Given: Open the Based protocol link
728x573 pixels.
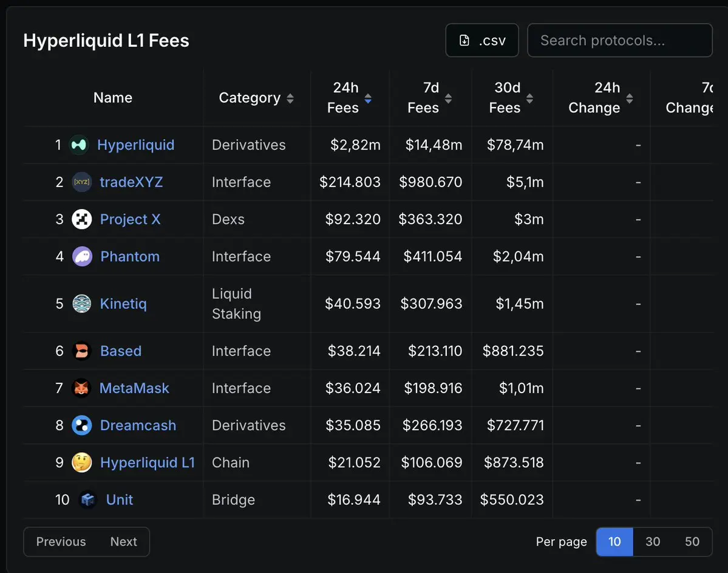Looking at the screenshot, I should [x=121, y=351].
